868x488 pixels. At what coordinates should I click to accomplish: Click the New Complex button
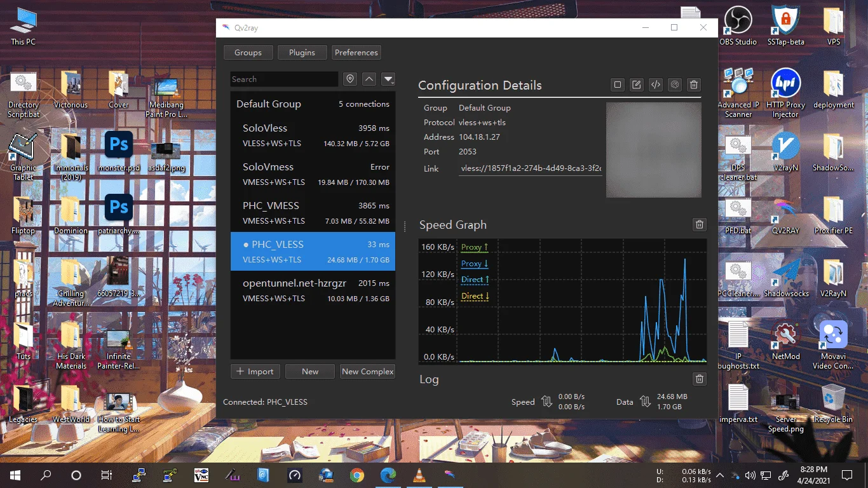click(368, 372)
